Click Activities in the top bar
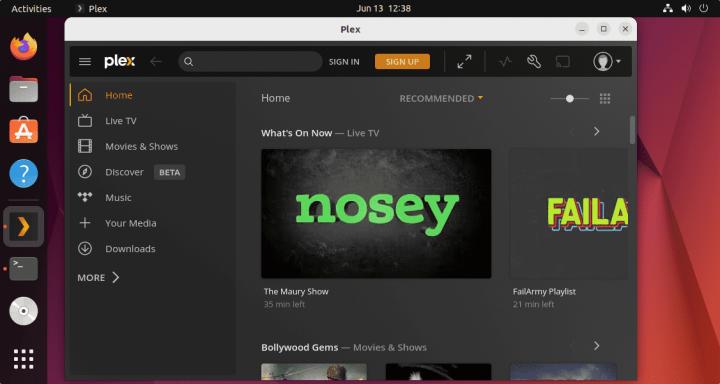The height and width of the screenshot is (384, 720). [31, 8]
